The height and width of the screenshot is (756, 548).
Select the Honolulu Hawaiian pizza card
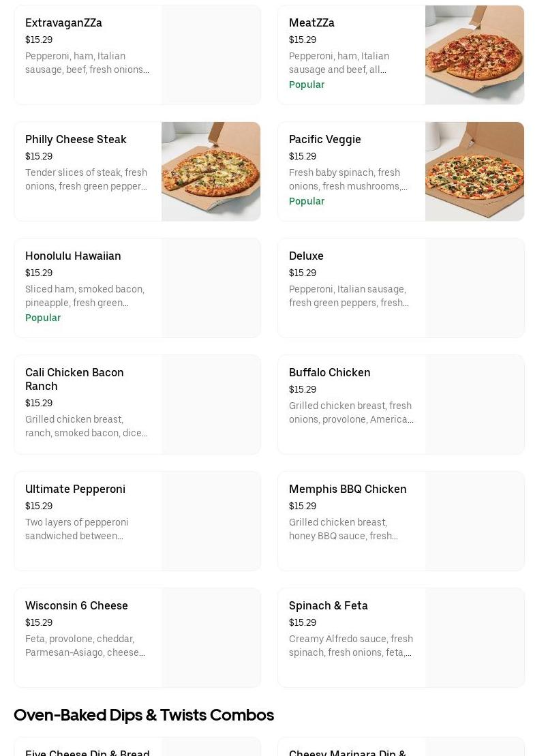[x=136, y=288]
